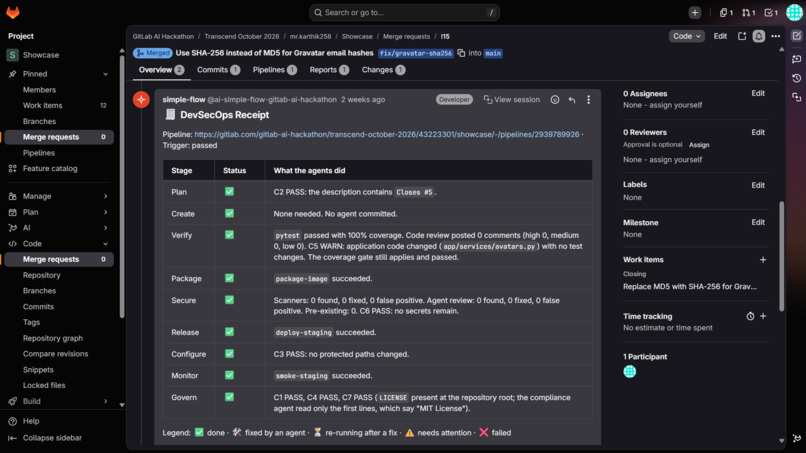Switch to the Changes tab
This screenshot has width=806, height=453.
pyautogui.click(x=383, y=70)
